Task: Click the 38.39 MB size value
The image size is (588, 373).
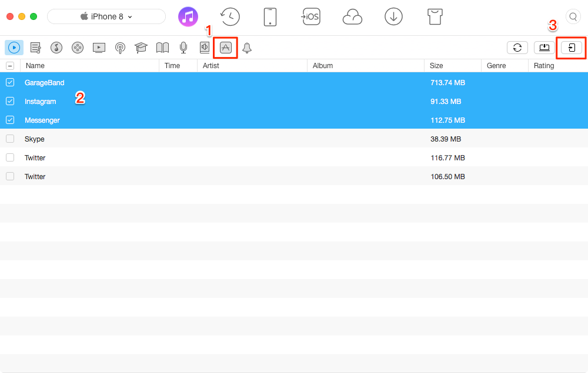Action: point(446,139)
